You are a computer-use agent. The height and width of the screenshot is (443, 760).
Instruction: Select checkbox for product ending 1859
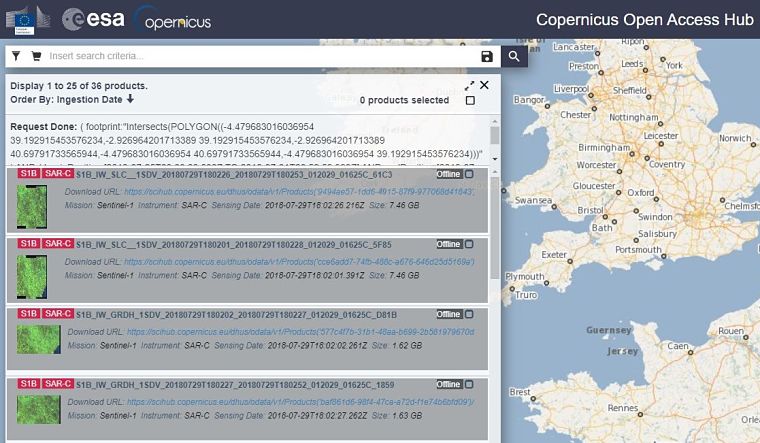[469, 384]
